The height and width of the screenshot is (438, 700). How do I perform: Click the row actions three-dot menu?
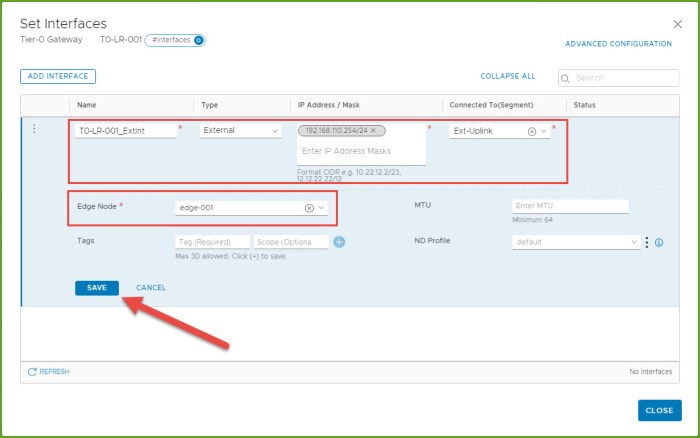click(35, 129)
